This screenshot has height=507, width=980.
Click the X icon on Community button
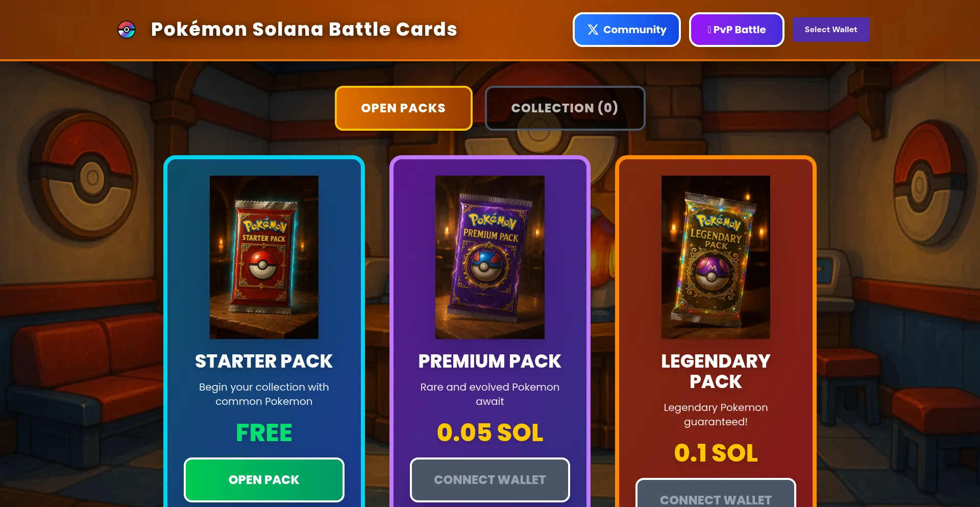pos(593,30)
